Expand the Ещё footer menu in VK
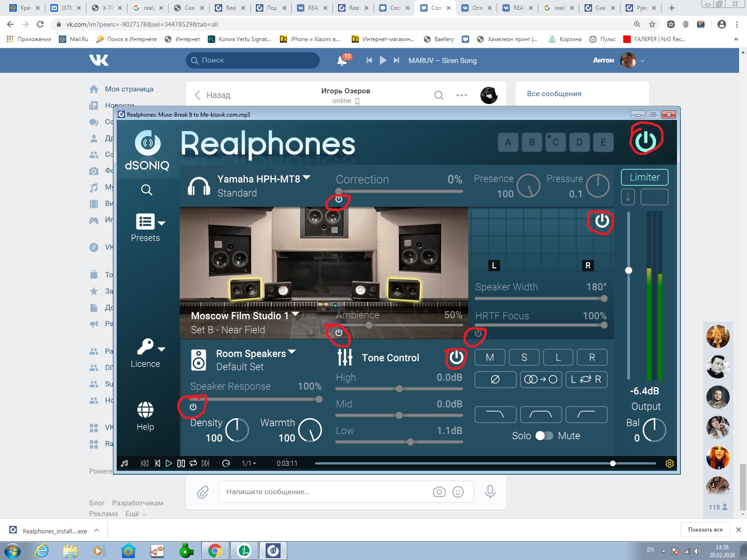Viewport: 747px width, 560px height. point(136,514)
